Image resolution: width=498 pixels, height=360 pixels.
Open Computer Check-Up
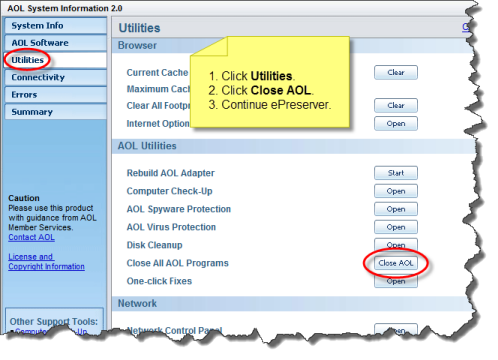point(396,191)
